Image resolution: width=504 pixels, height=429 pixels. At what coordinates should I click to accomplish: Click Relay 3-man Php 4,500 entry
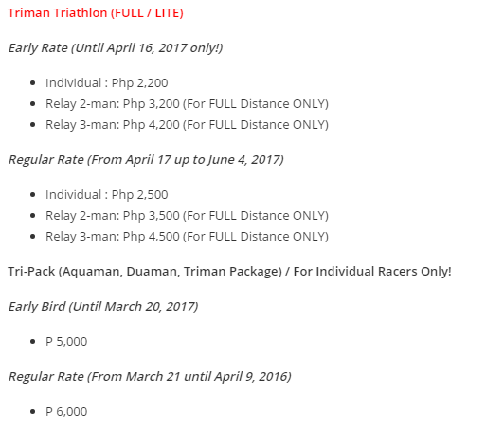pyautogui.click(x=187, y=237)
